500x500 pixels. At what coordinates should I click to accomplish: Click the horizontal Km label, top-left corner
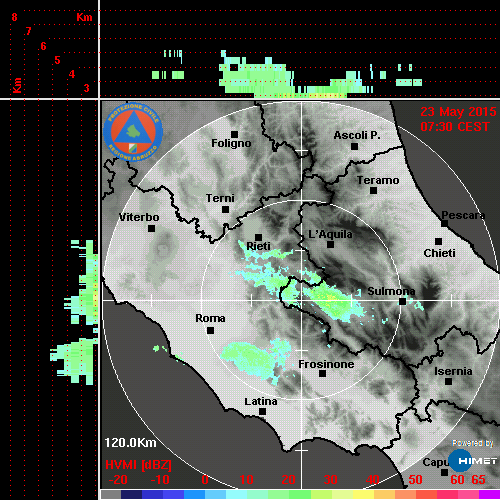tap(84, 17)
